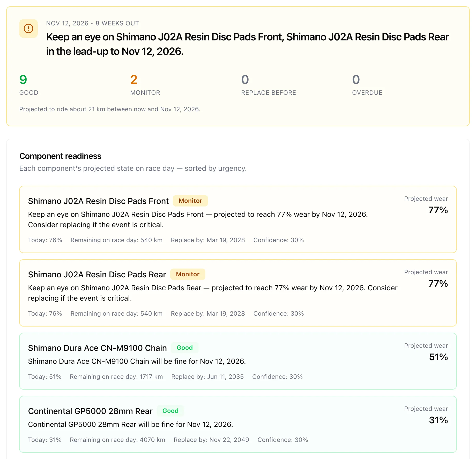Click "Today: 76%" on Disc Pads Rear card
Image resolution: width=476 pixels, height=459 pixels.
click(x=45, y=314)
